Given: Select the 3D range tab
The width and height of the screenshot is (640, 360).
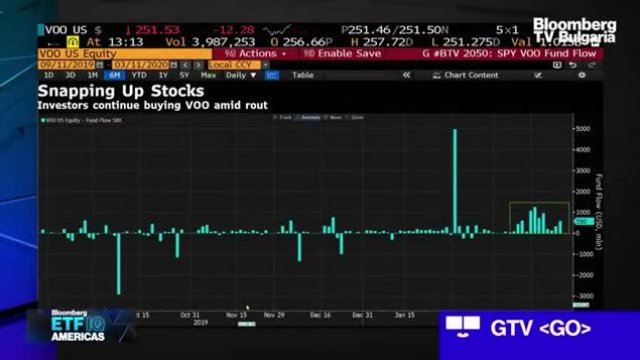Looking at the screenshot, I should click(70, 75).
